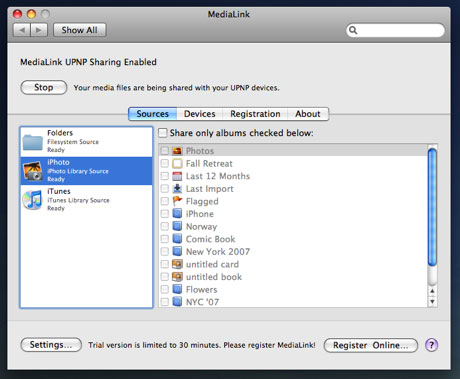Click the Flagged flag icon

pos(177,201)
